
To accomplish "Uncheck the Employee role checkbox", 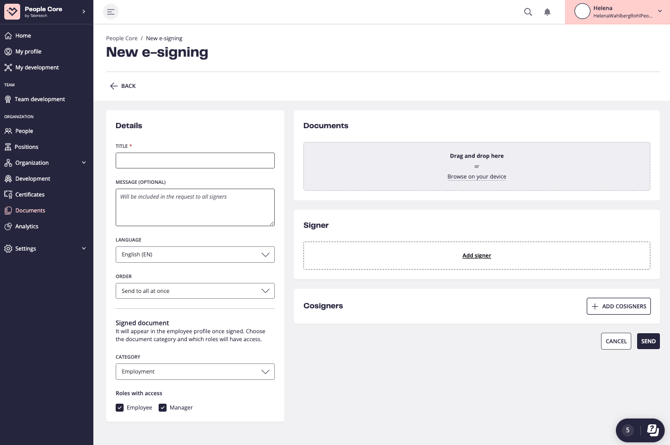I will point(120,408).
